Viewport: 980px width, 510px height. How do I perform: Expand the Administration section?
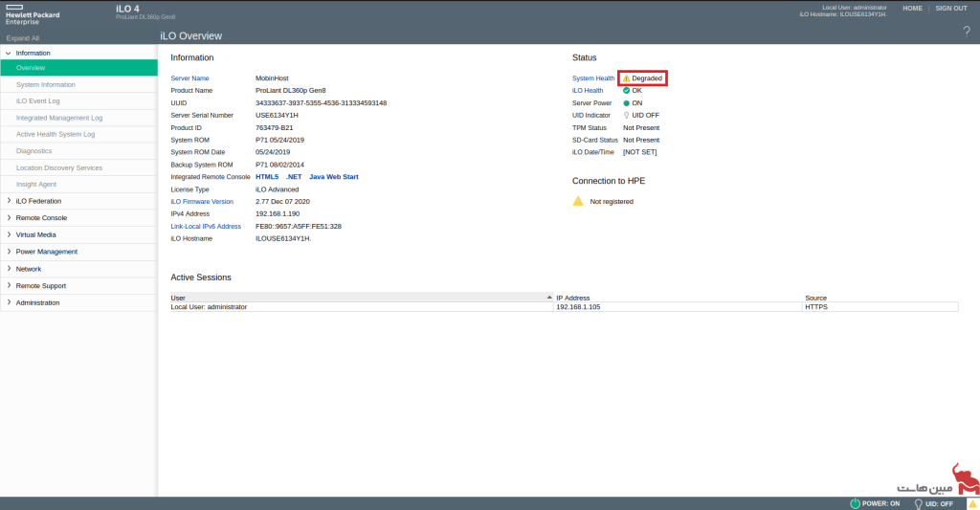[x=9, y=302]
